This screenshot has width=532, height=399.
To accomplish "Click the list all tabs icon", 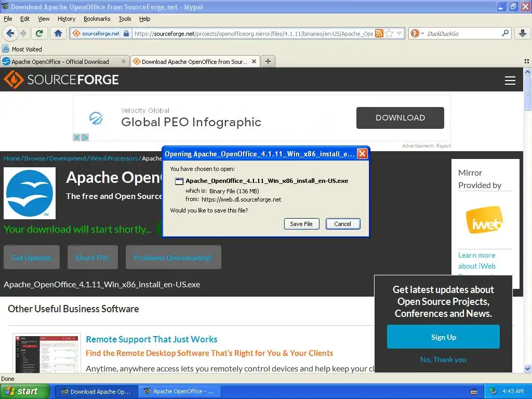I will 527,61.
